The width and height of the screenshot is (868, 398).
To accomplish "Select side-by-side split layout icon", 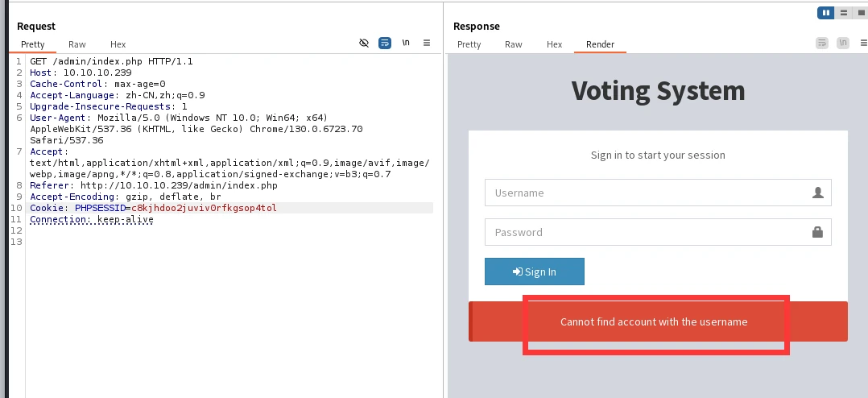I will pyautogui.click(x=825, y=13).
